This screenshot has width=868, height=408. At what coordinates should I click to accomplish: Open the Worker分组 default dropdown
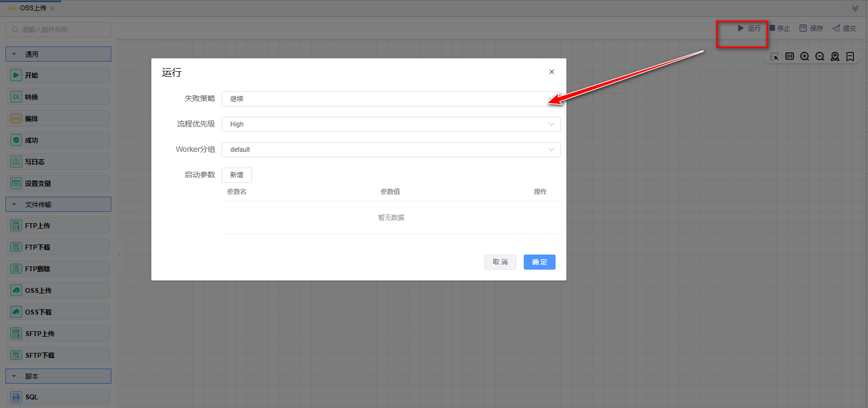click(x=391, y=150)
